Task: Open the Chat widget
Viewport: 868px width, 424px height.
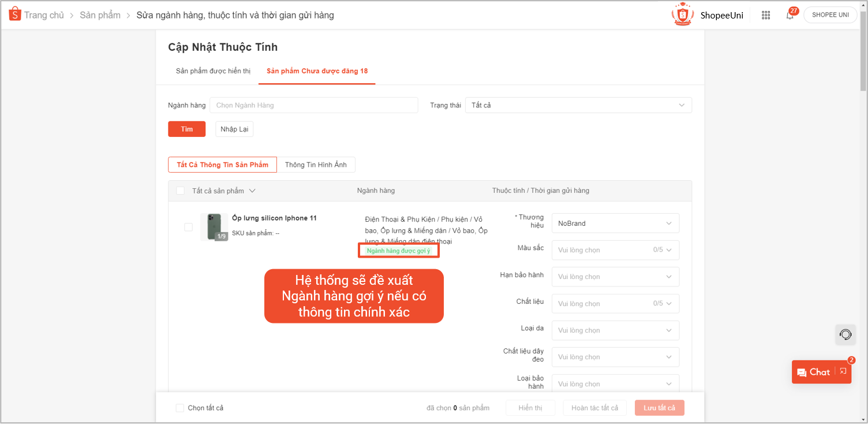Action: tap(814, 372)
